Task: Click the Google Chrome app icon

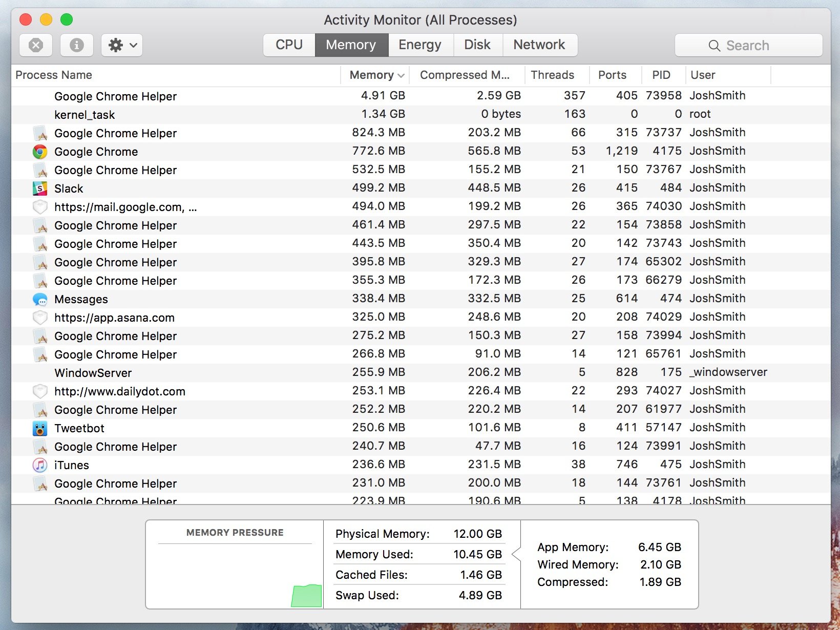Action: 40,152
